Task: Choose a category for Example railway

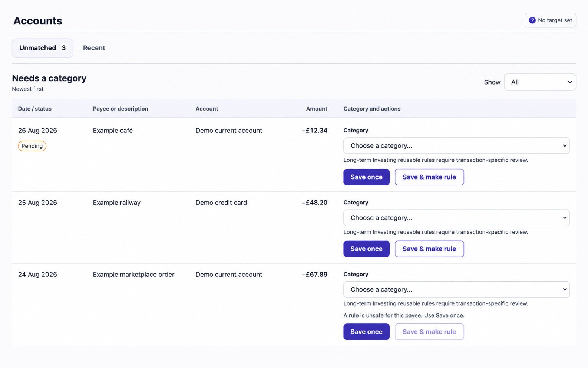Action: (x=456, y=218)
